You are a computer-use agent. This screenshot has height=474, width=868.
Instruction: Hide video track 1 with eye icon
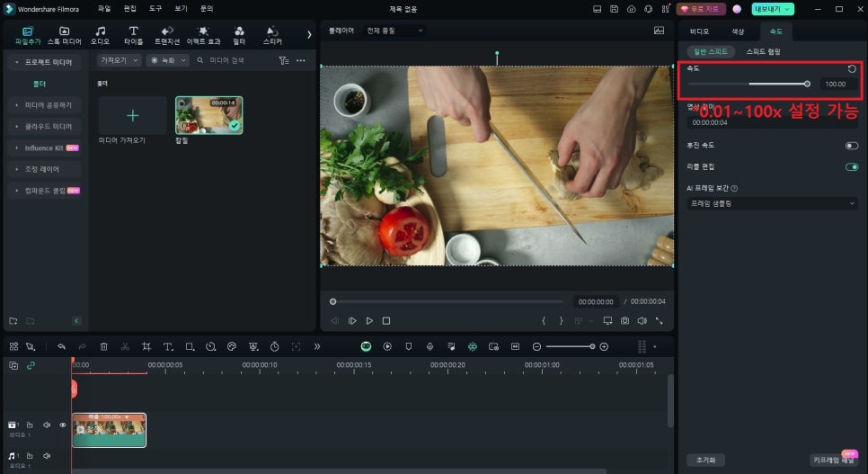[63, 425]
